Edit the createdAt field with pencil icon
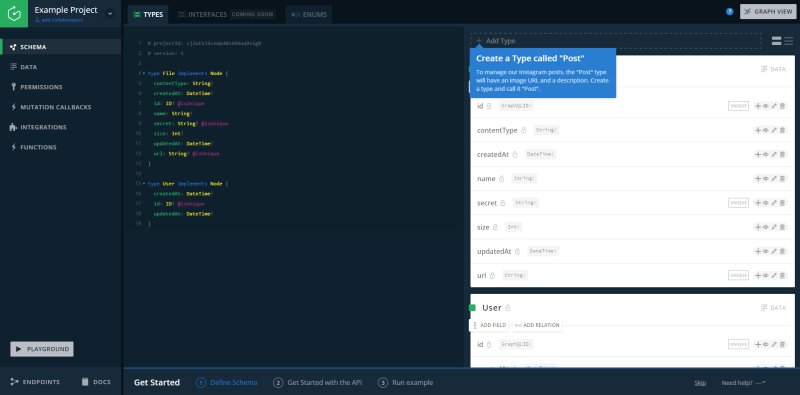This screenshot has height=395, width=800. pyautogui.click(x=774, y=154)
